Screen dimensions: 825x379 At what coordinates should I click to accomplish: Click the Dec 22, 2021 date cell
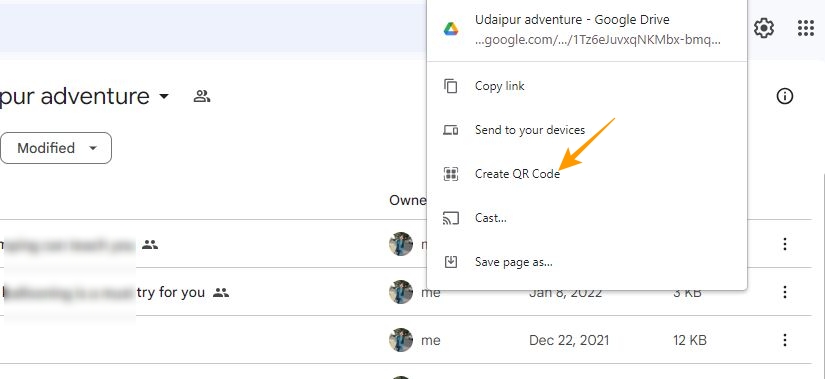tap(569, 340)
